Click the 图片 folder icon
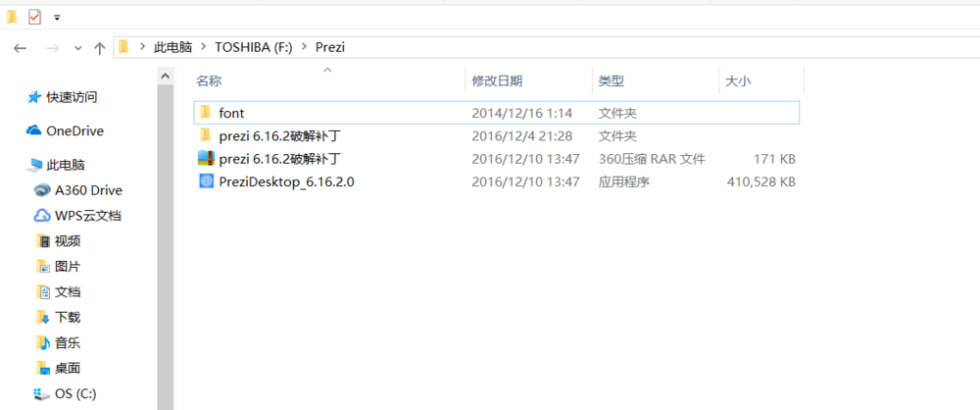Viewport: 980px width, 410px height. pos(42,267)
